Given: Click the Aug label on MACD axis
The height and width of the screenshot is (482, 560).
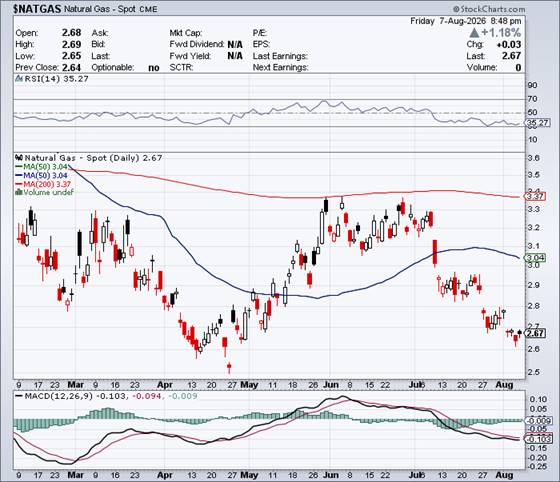Looking at the screenshot, I should tap(504, 475).
